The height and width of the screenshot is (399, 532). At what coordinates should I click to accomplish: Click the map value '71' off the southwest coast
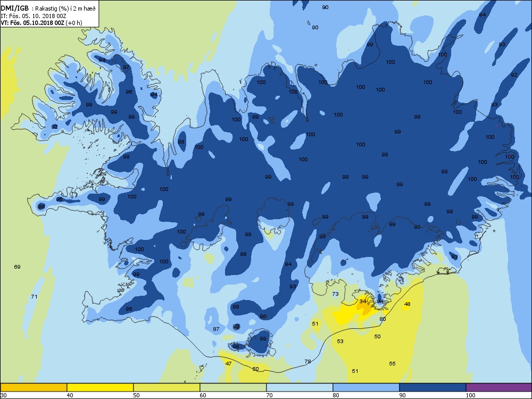point(34,296)
